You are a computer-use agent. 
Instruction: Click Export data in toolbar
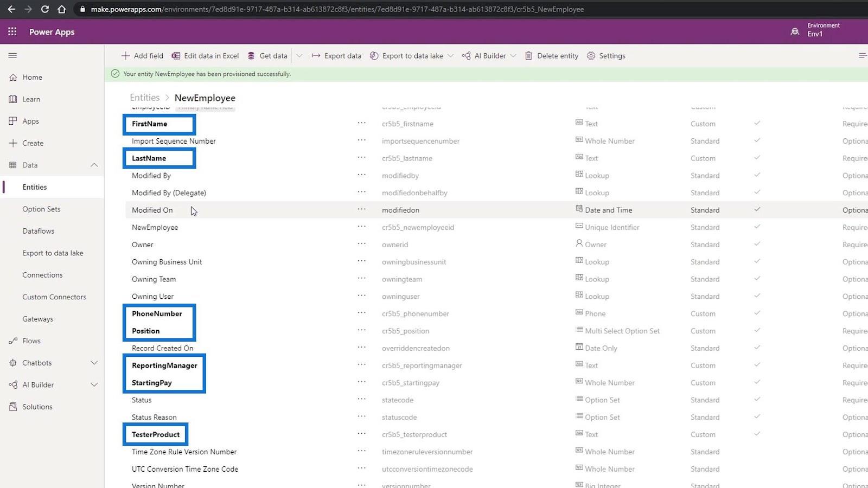click(336, 56)
